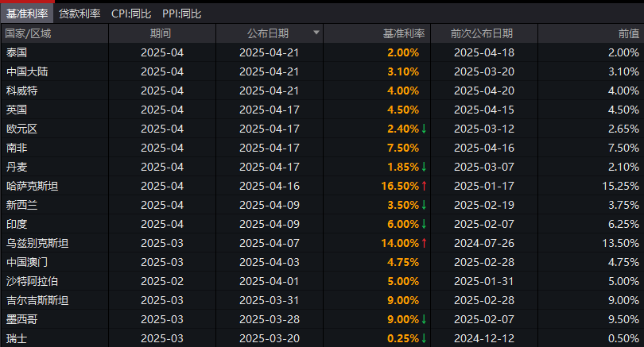Click the 期间 column header
The image size is (644, 347).
(x=161, y=33)
